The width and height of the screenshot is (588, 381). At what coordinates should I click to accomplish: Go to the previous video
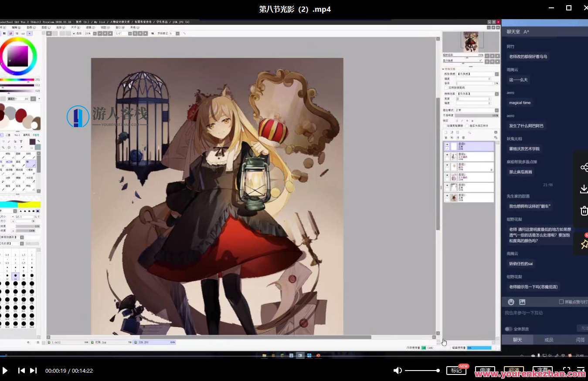(x=21, y=371)
